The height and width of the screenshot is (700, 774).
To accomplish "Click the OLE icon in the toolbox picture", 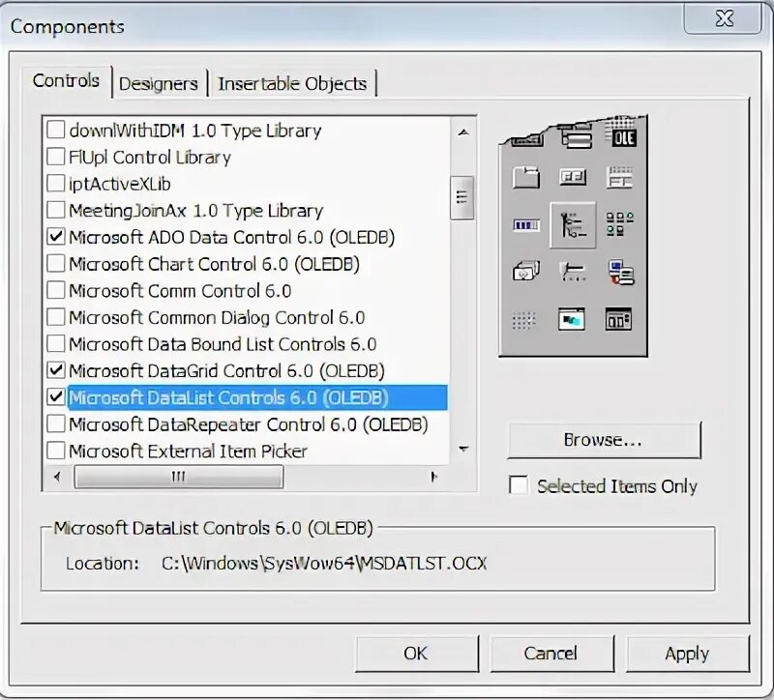I will point(624,138).
